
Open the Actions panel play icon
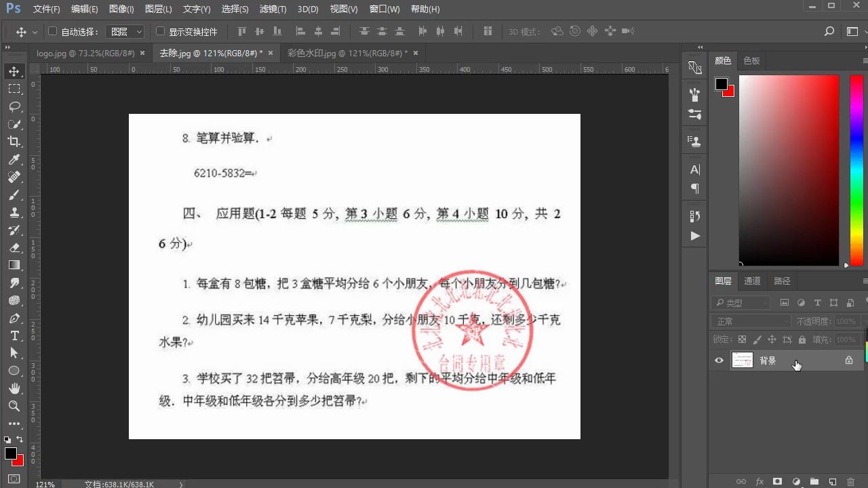(x=695, y=236)
